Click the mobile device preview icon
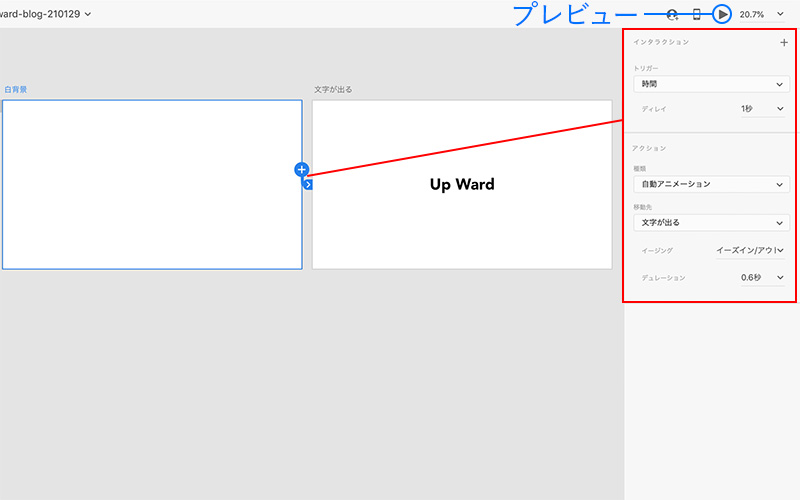 pos(697,14)
